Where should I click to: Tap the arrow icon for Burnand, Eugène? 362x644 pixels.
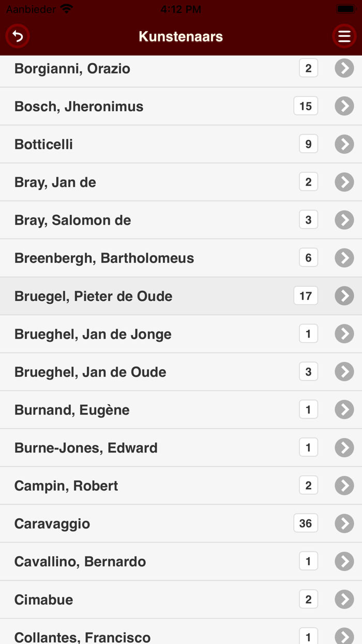click(x=344, y=409)
